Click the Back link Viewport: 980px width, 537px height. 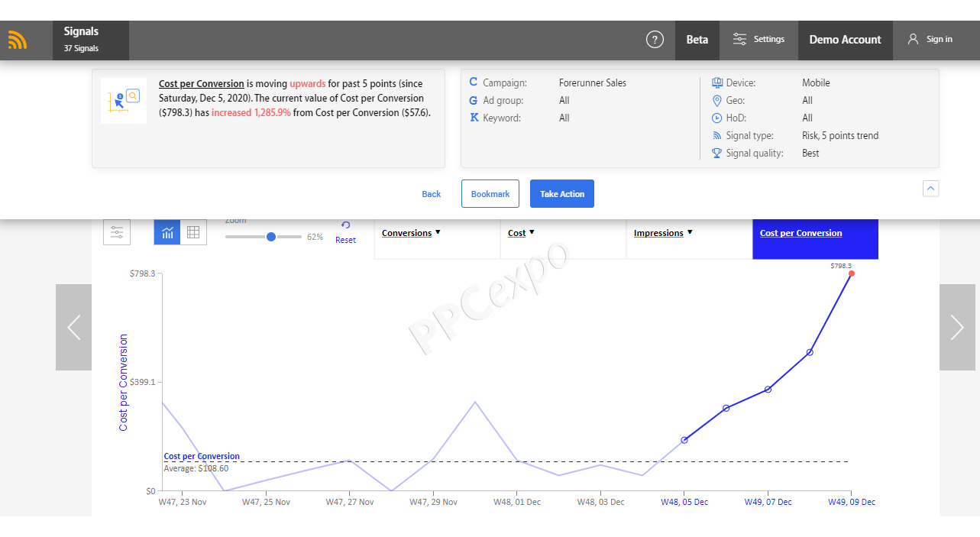(x=432, y=194)
